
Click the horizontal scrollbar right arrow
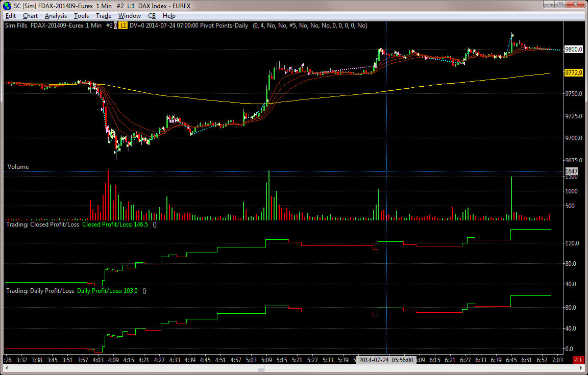[x=582, y=368]
